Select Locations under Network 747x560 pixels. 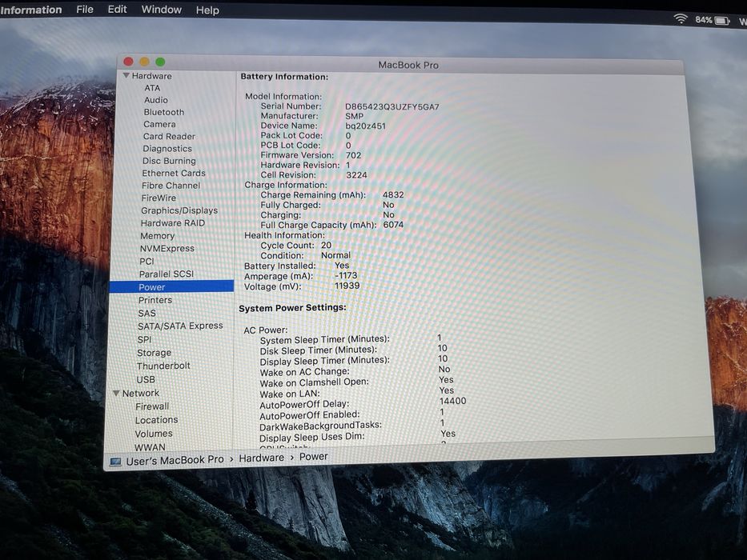[x=156, y=420]
